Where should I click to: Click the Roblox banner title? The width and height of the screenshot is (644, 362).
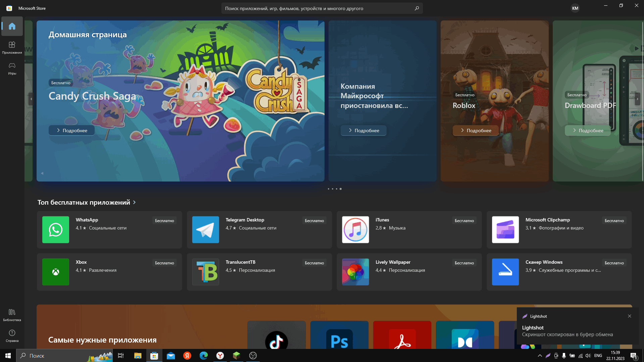(464, 105)
